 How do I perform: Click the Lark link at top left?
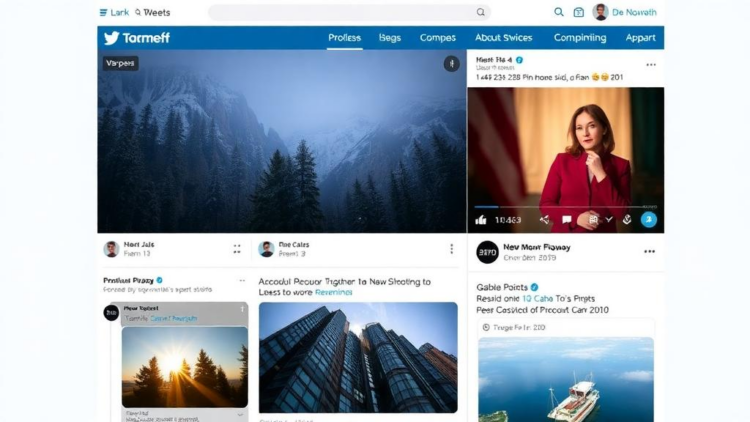(x=120, y=12)
